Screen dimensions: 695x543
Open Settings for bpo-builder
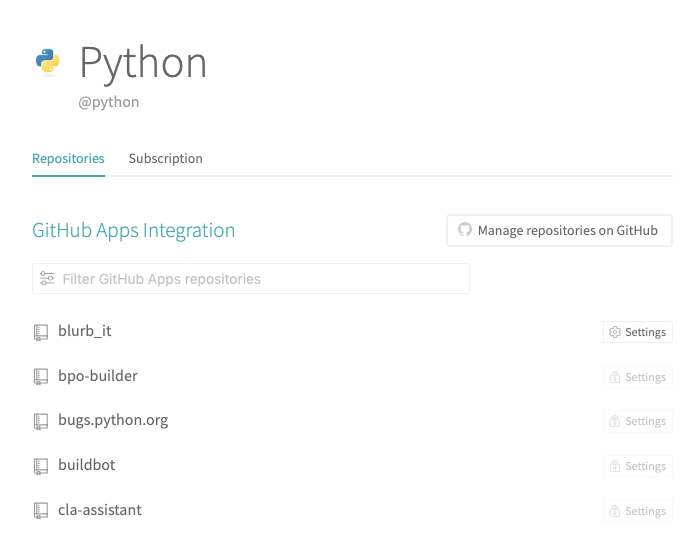(x=637, y=377)
